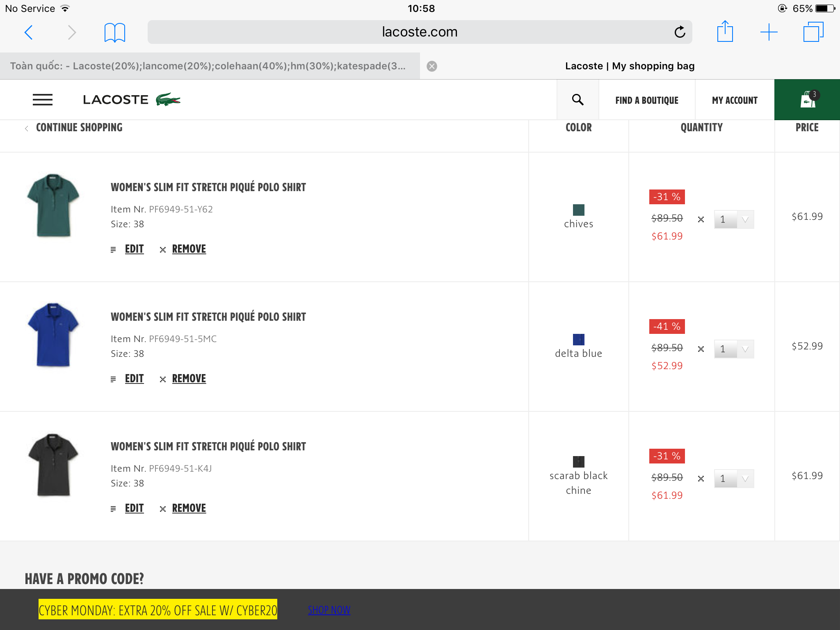Add a new Safari tab
Viewport: 840px width, 630px height.
(769, 32)
